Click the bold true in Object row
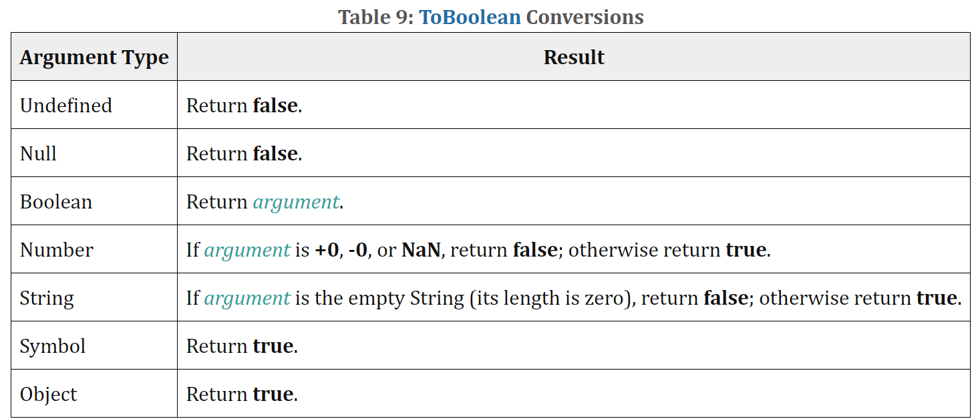This screenshot has width=980, height=419. point(273,394)
